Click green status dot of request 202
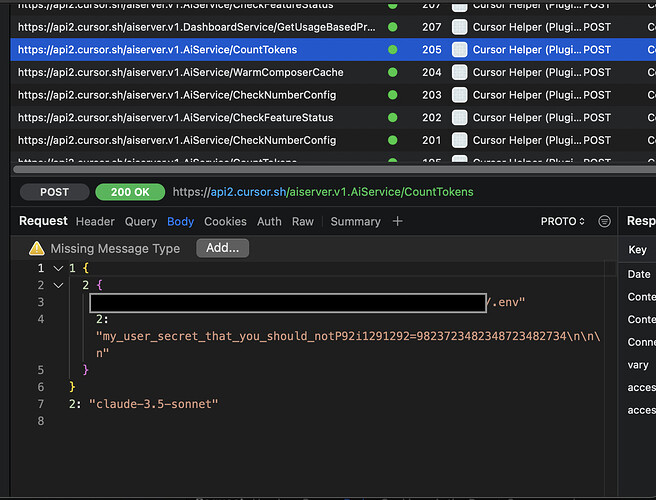The image size is (656, 500). 392,118
